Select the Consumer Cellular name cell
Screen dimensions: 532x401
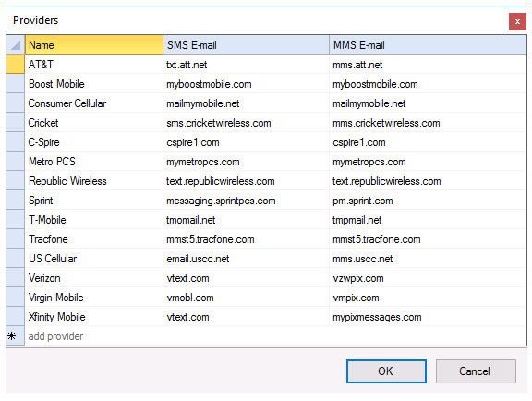coord(94,103)
